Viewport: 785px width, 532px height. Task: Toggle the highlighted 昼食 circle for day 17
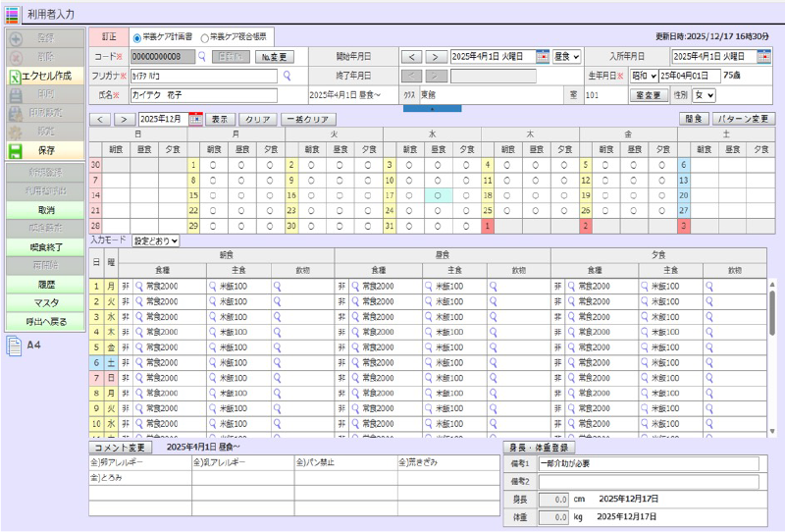point(438,195)
